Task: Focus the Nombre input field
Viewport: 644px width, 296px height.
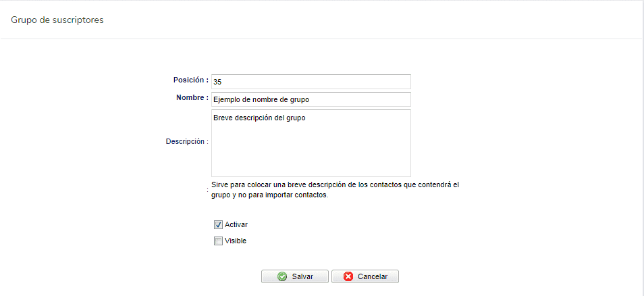Action: [311, 99]
